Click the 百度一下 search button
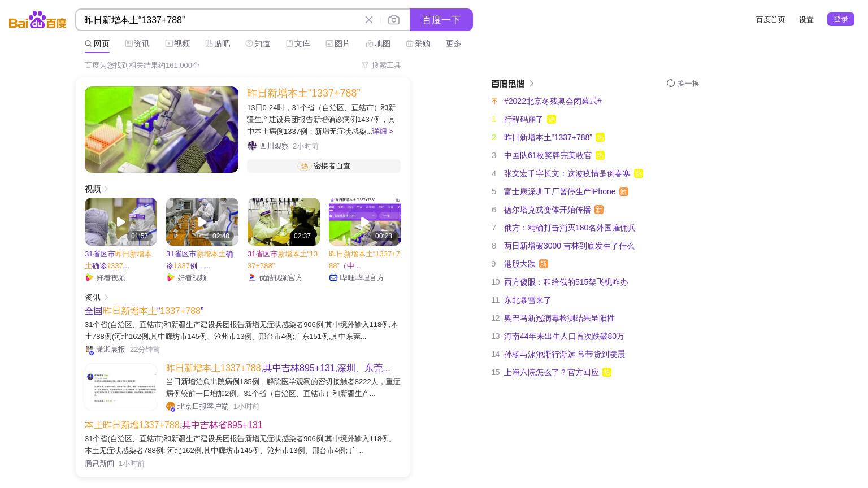 point(441,20)
